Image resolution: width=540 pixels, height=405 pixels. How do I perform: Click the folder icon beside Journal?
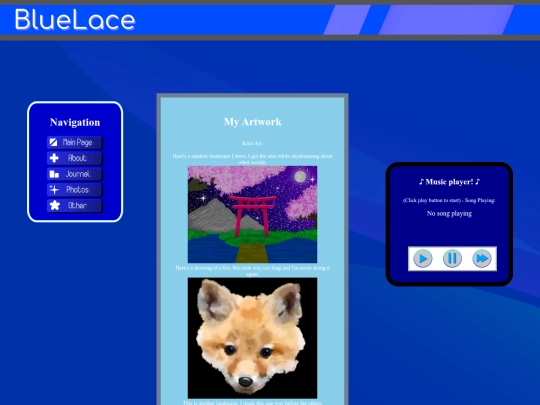point(54,174)
